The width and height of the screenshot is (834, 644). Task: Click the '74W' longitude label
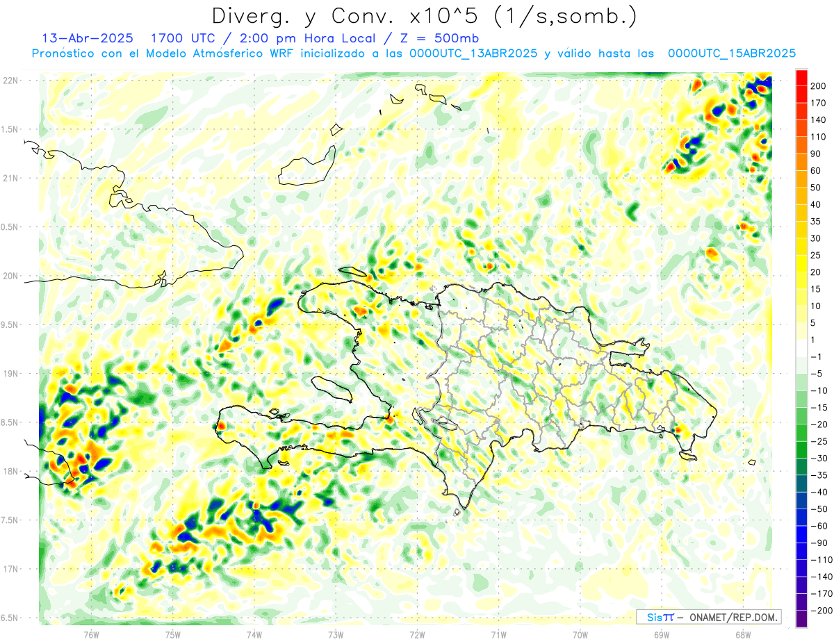point(254,634)
